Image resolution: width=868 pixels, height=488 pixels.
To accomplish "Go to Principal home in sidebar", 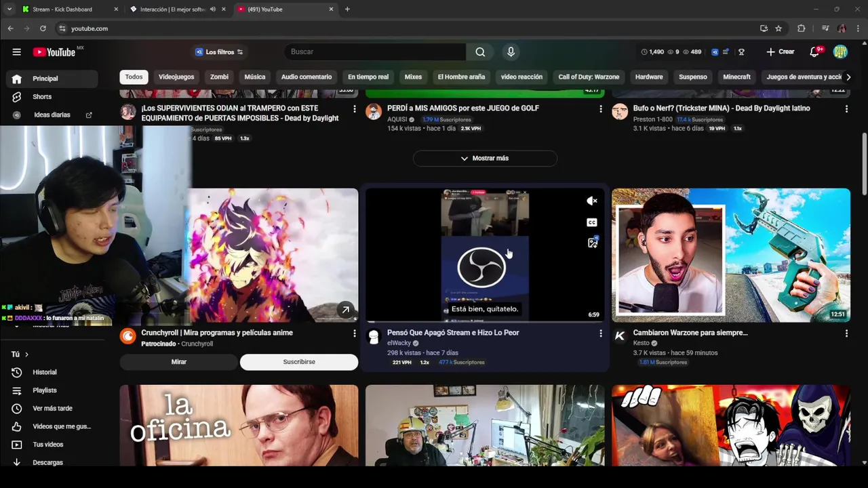I will [x=52, y=79].
